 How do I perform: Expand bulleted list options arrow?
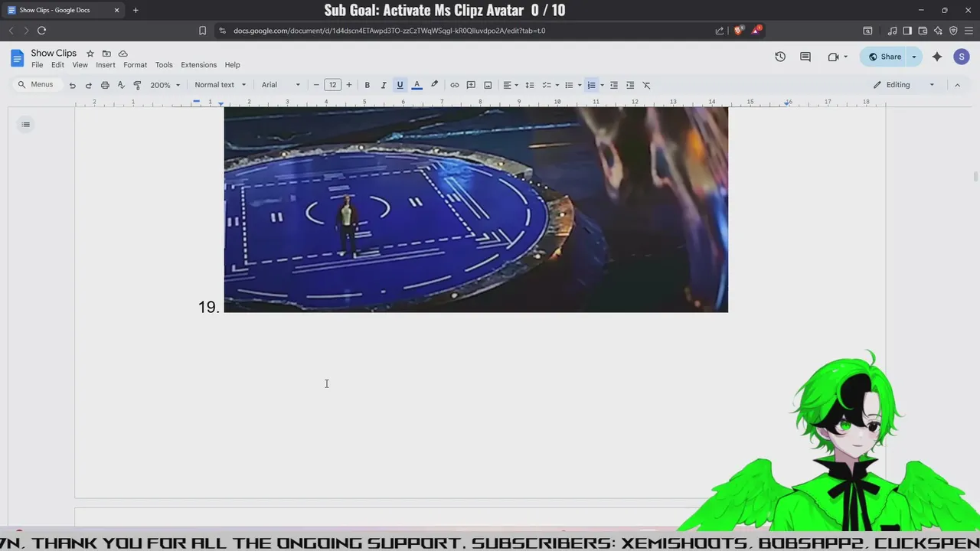coord(580,85)
